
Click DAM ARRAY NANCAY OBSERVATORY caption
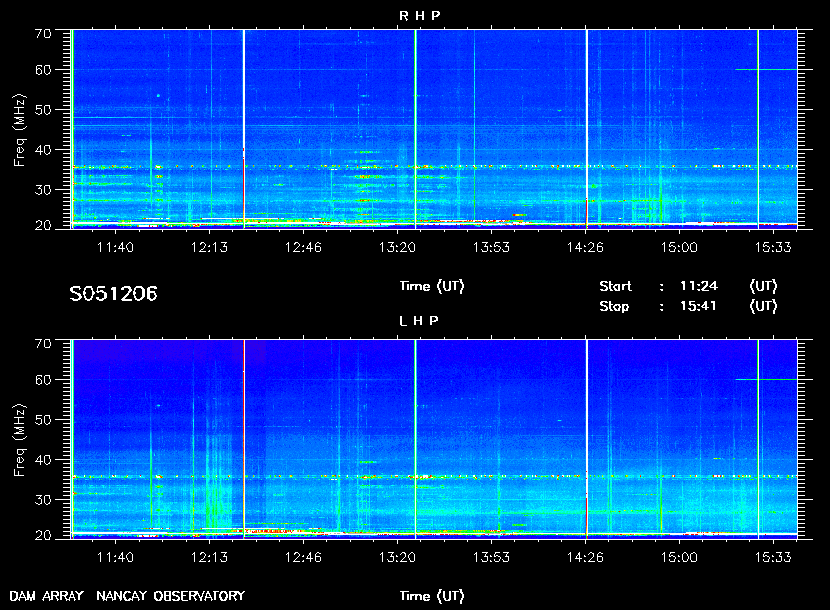127,596
